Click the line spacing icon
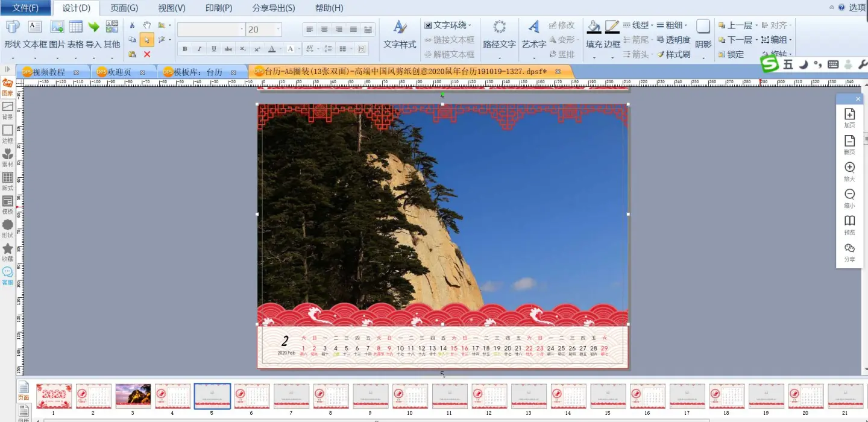The width and height of the screenshot is (868, 422). point(328,49)
